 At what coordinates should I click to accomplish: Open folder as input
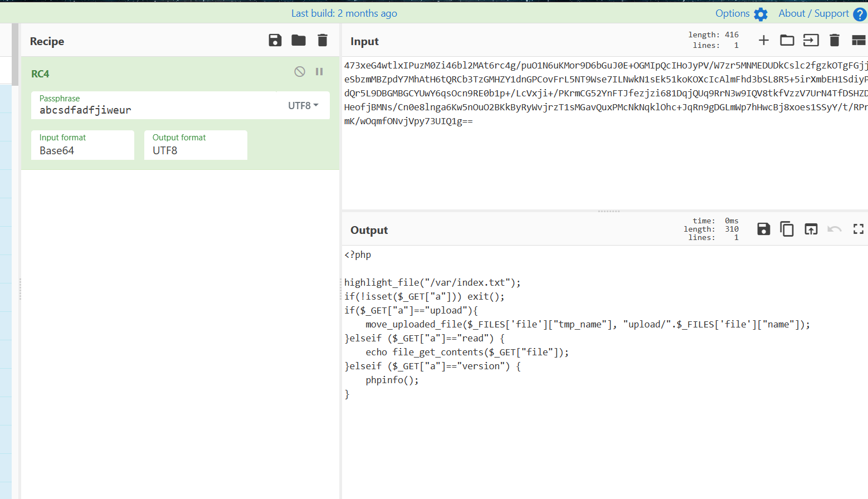[787, 40]
